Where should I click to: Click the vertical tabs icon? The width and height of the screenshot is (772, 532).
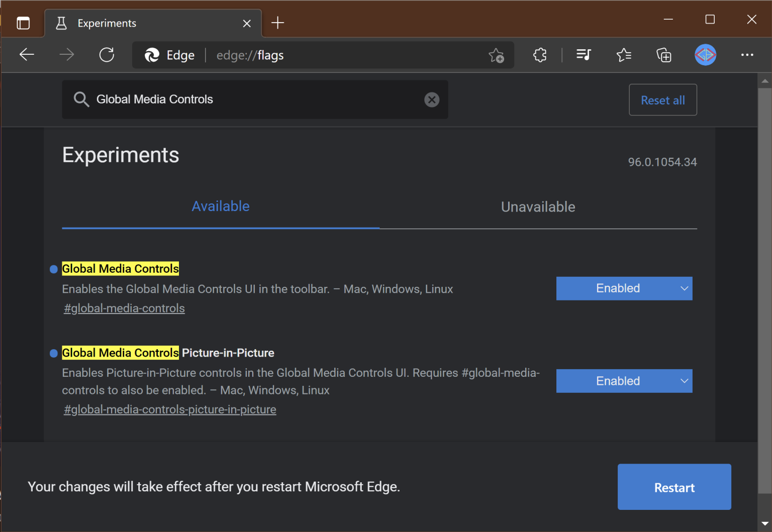point(23,23)
